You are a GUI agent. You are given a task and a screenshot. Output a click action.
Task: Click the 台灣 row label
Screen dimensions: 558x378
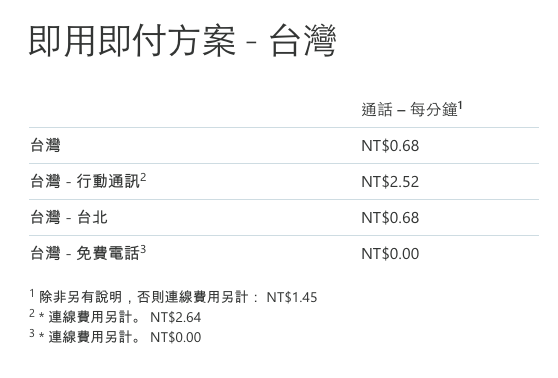click(x=45, y=146)
